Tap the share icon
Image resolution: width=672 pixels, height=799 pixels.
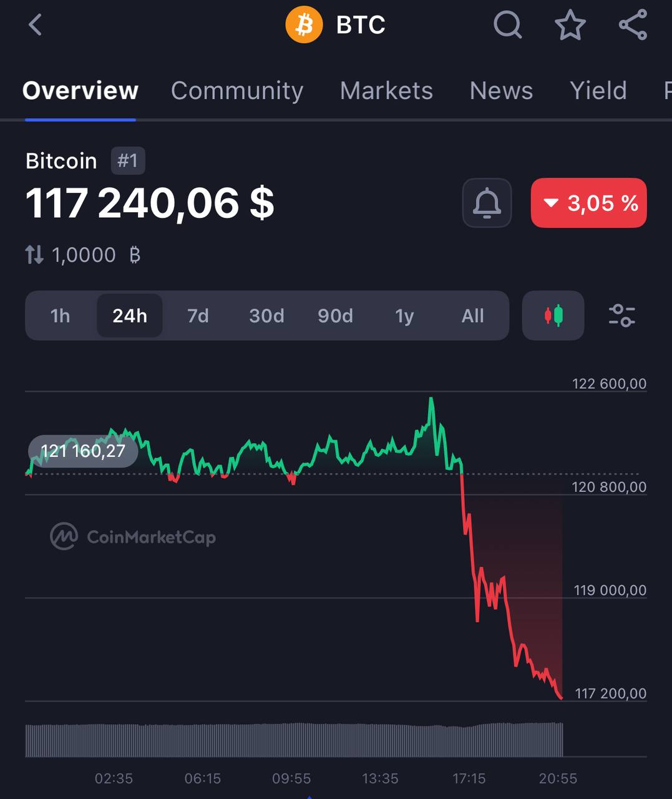633,25
